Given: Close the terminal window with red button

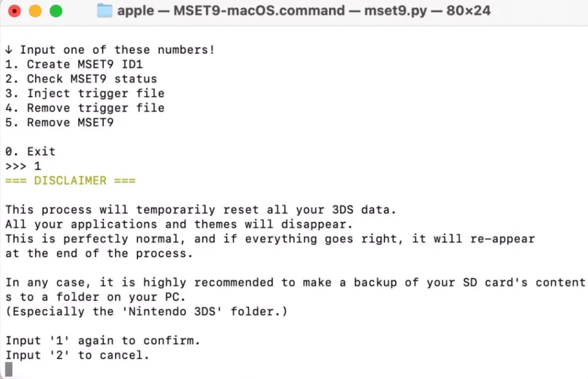Looking at the screenshot, I should point(15,11).
